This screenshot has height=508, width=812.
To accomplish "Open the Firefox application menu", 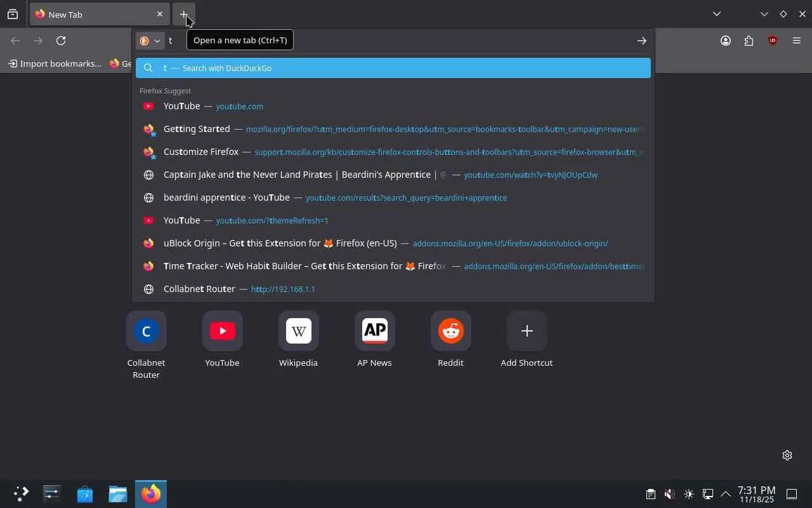I will 797,41.
